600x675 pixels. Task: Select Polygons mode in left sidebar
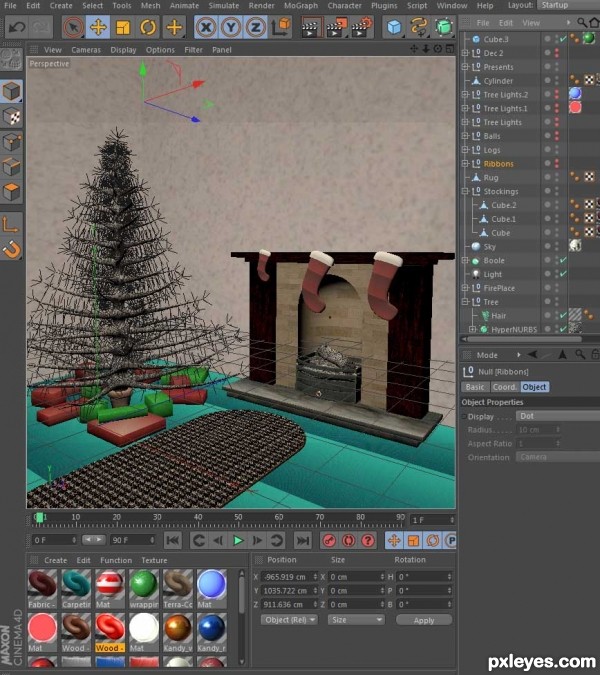11,192
